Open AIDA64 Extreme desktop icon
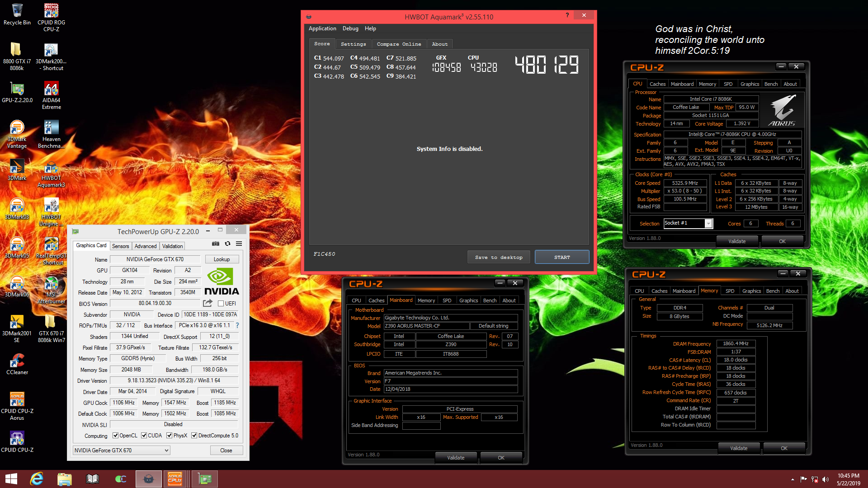The width and height of the screenshot is (868, 488). click(x=51, y=95)
